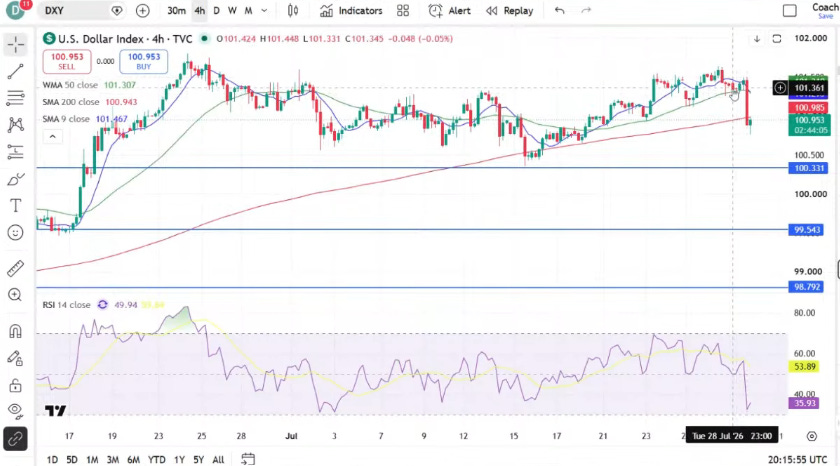This screenshot has width=840, height=466.
Task: Click the plus icon beside 101.361 price
Action: [780, 88]
